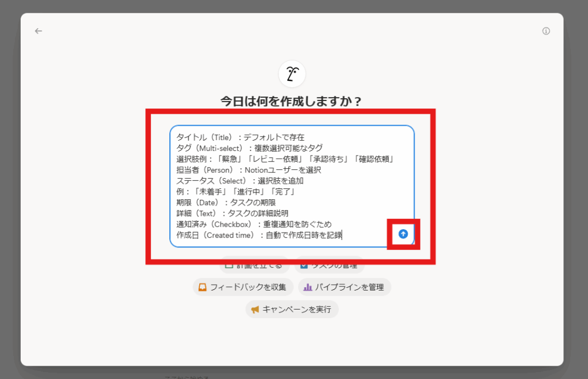Click the 今日は何を作成しますか？ heading
Viewport: 588px width, 379px height.
coord(292,102)
